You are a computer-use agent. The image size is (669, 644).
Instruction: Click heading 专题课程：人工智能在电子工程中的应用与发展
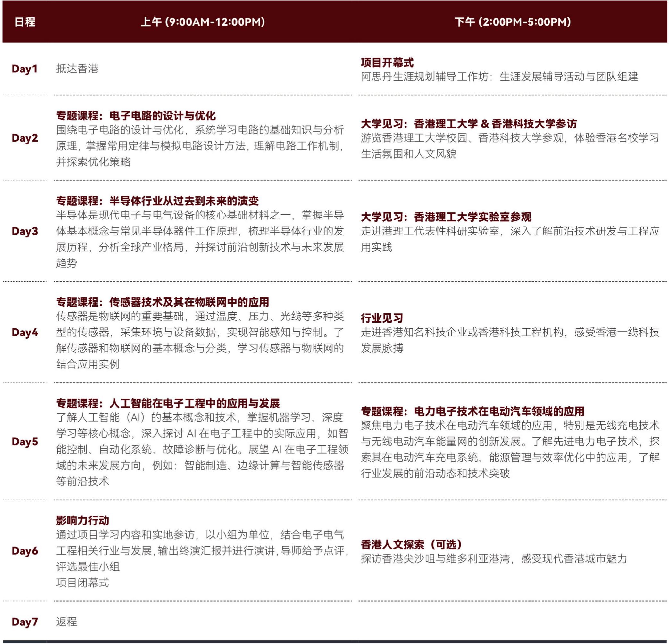coord(168,403)
